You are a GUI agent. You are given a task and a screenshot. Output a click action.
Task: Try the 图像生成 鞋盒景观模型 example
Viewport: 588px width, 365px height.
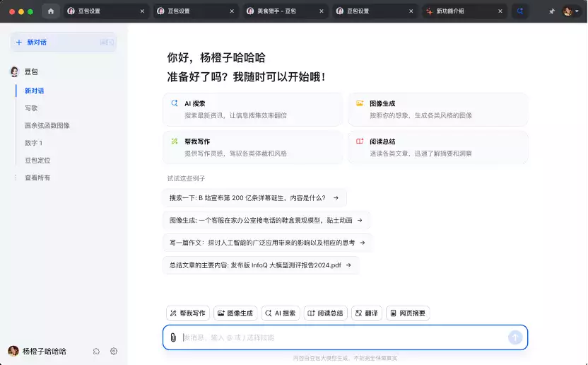point(266,221)
